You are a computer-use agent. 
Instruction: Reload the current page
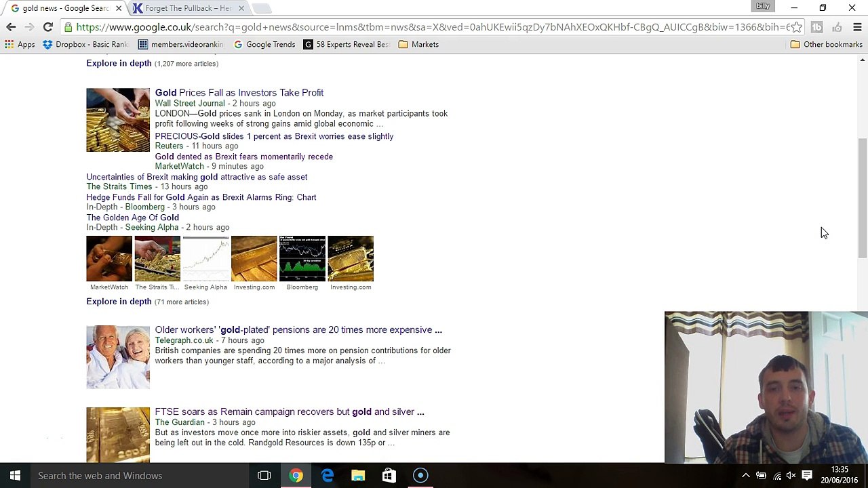(47, 27)
